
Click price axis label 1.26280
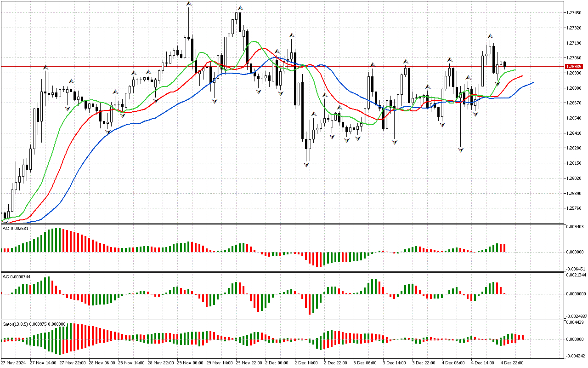coord(575,148)
